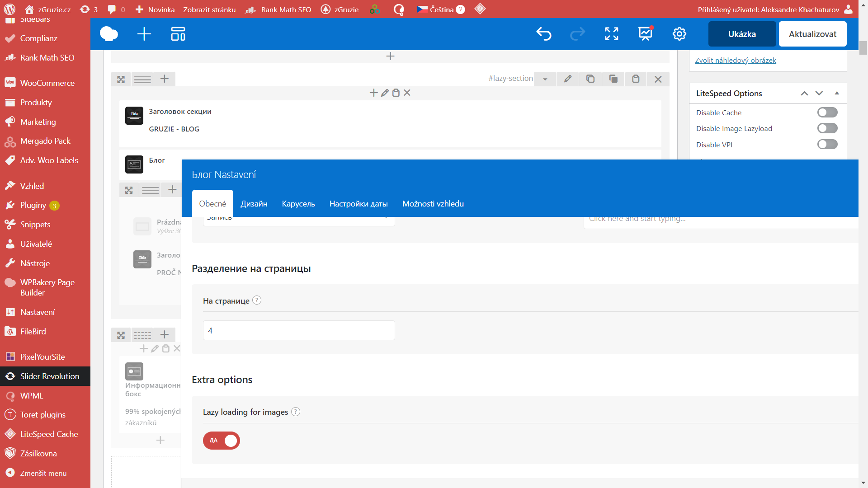868x488 pixels.
Task: Move LiteSpeed Options panel down
Action: point(819,94)
